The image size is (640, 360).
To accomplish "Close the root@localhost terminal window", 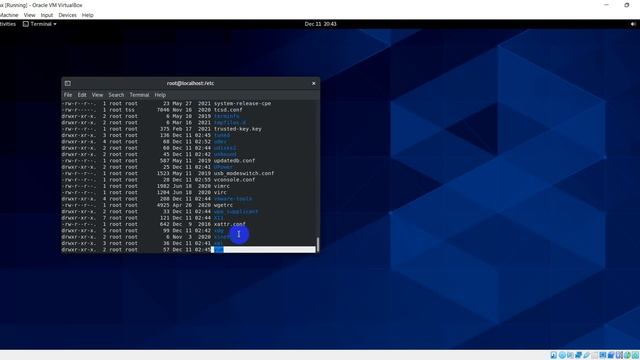I will (313, 83).
